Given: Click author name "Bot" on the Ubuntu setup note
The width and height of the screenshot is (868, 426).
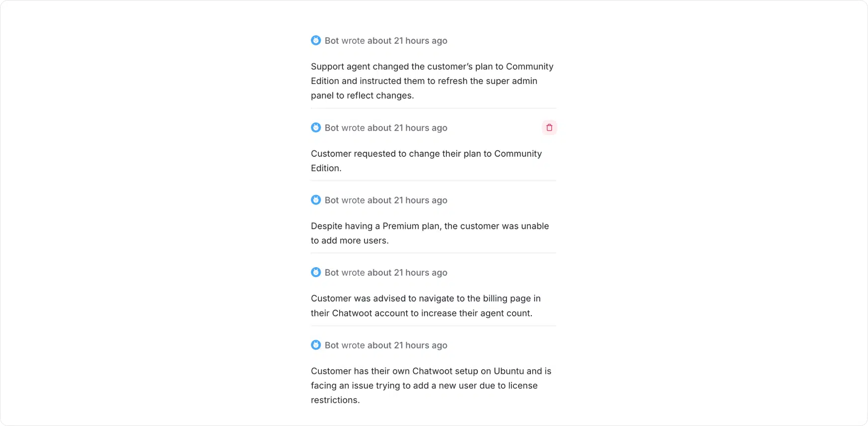Looking at the screenshot, I should pos(332,346).
